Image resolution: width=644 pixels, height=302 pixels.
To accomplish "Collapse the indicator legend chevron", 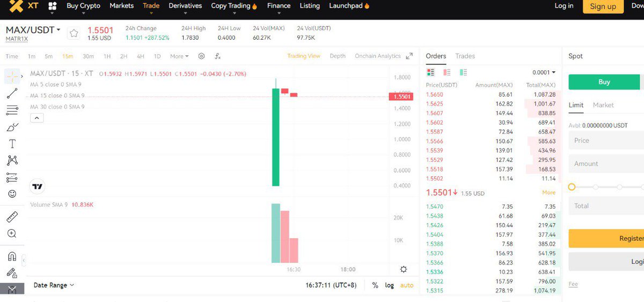I will tap(36, 117).
